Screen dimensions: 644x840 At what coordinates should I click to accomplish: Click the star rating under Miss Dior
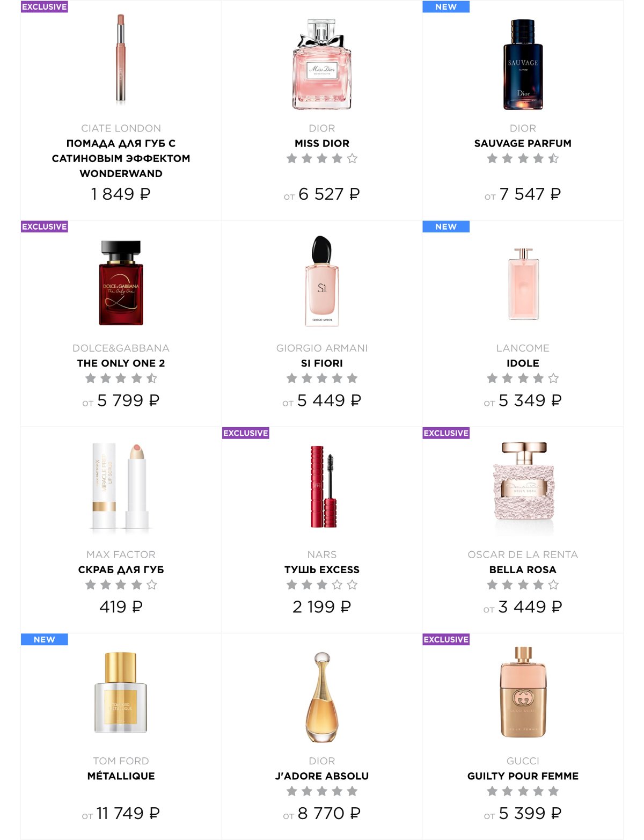(x=322, y=158)
